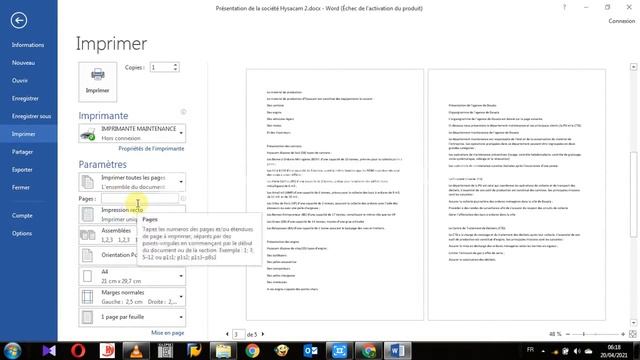
Task: Click the current page number field
Action: point(238,334)
